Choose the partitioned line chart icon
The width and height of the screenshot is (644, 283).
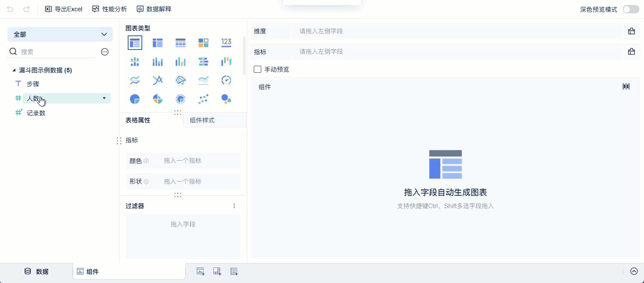click(x=135, y=80)
